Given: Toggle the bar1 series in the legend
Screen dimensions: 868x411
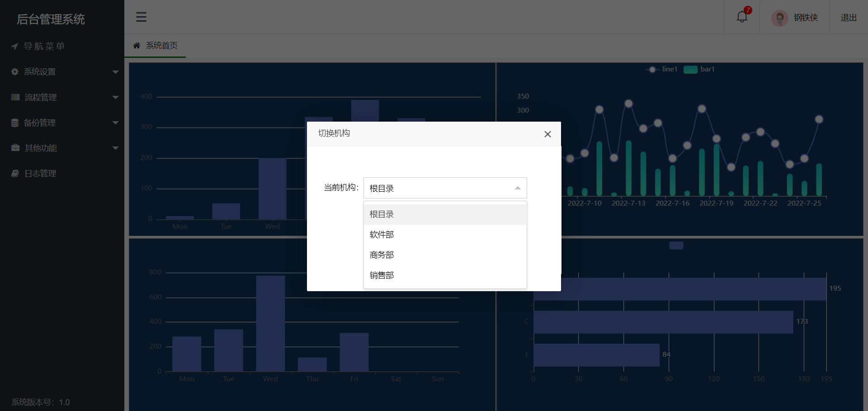Looking at the screenshot, I should point(700,69).
